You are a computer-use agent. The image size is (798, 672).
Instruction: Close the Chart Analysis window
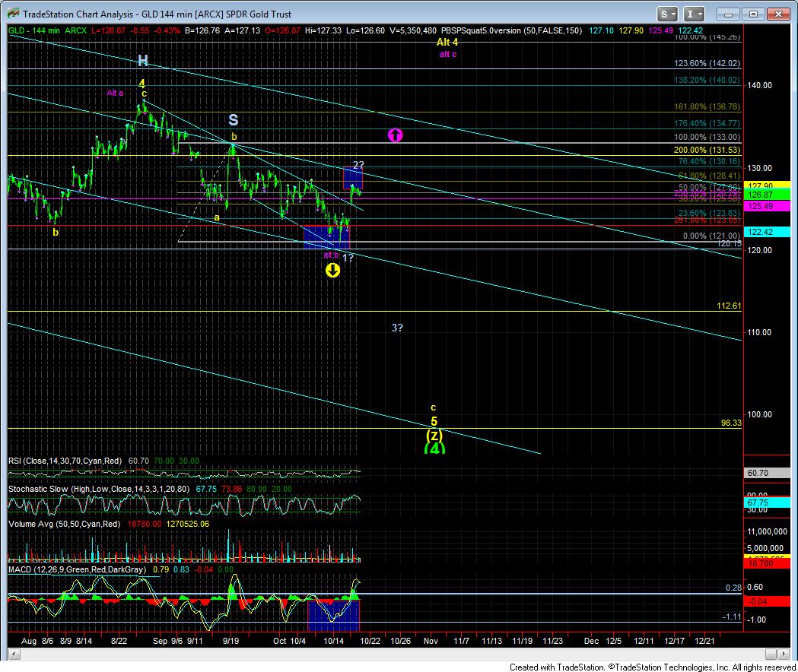(778, 14)
